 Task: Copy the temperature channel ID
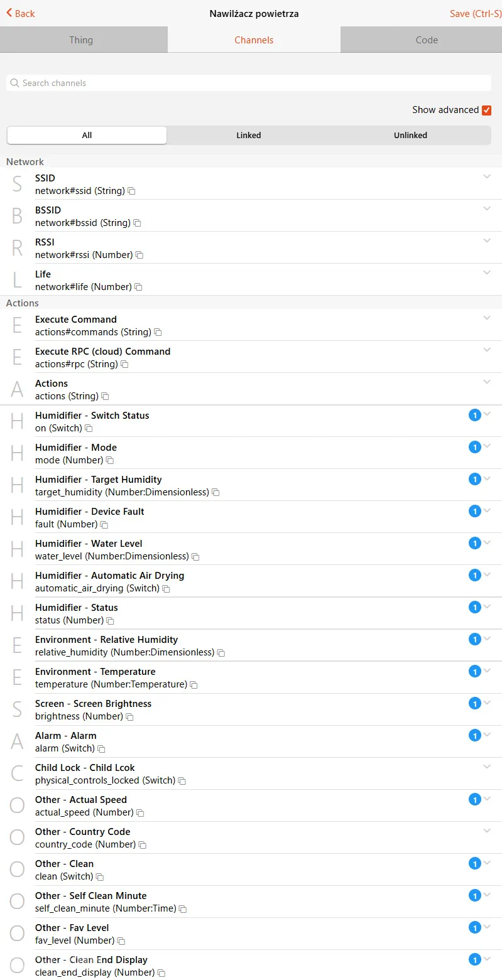[194, 684]
